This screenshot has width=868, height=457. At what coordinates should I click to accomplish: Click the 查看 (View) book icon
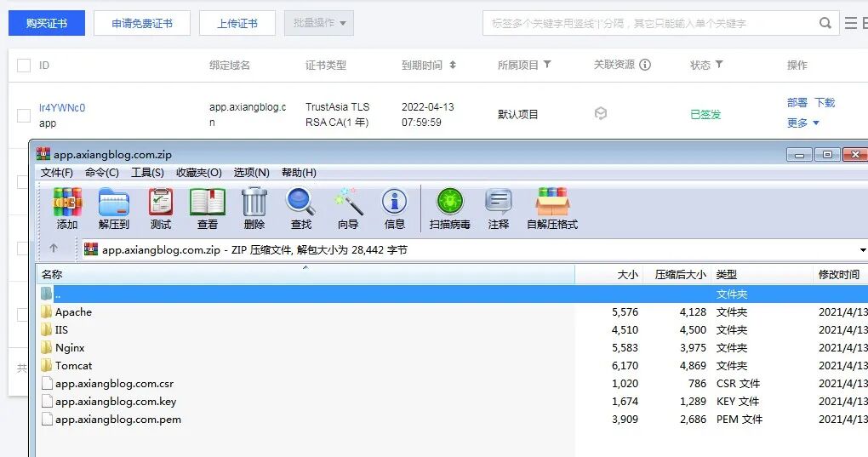(x=208, y=202)
